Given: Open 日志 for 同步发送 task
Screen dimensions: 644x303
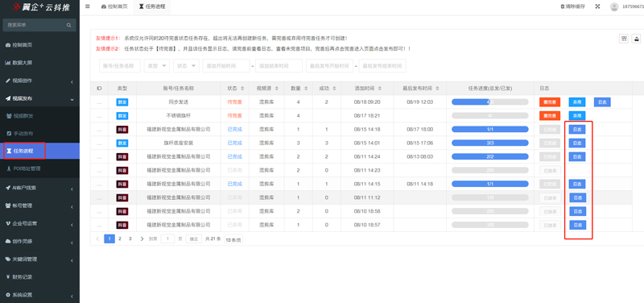Looking at the screenshot, I should pyautogui.click(x=602, y=102).
